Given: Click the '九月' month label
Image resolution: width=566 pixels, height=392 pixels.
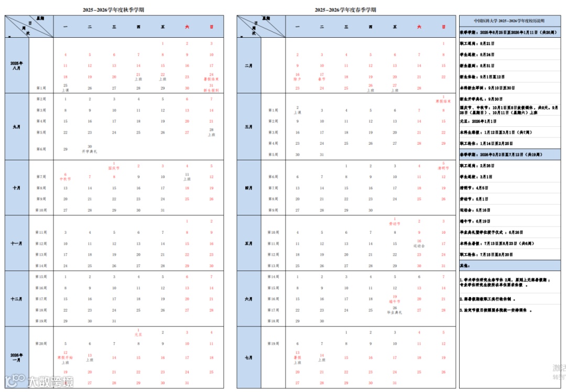Looking at the screenshot, I should click(17, 127).
